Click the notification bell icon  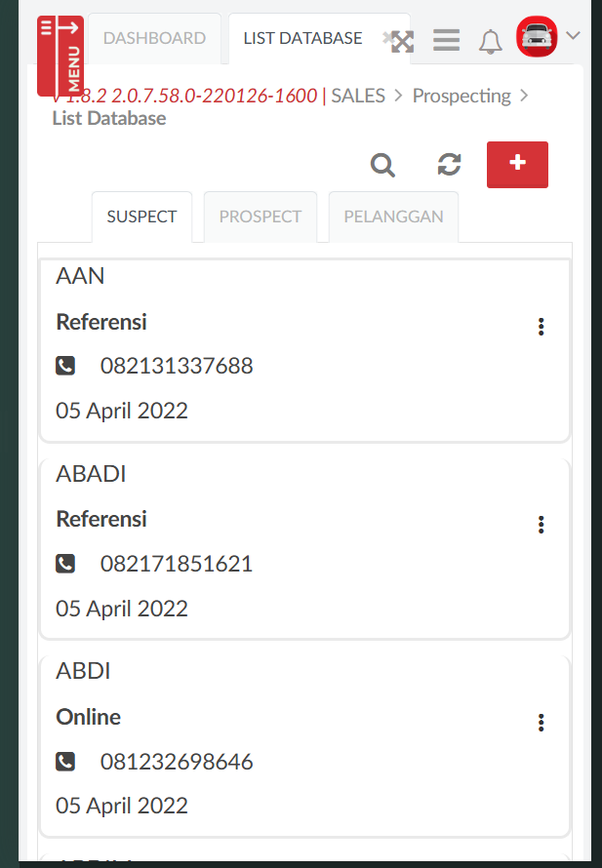(x=490, y=41)
